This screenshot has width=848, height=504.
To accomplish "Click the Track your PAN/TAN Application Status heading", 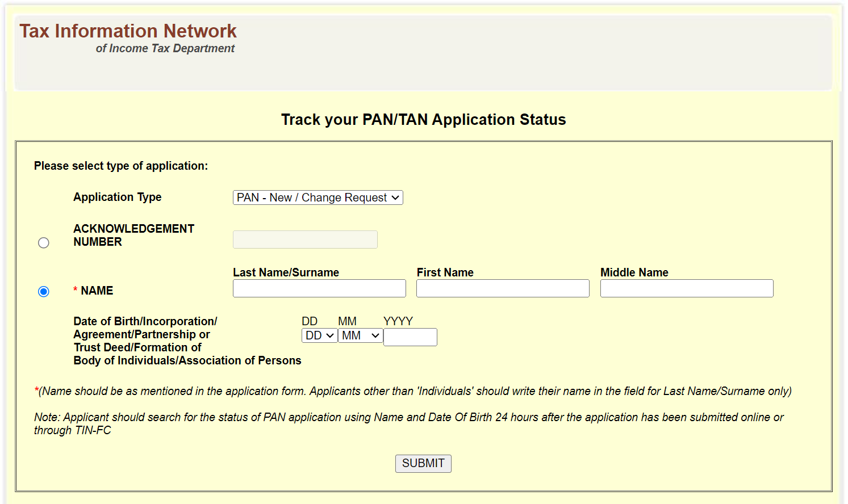I will tap(423, 119).
